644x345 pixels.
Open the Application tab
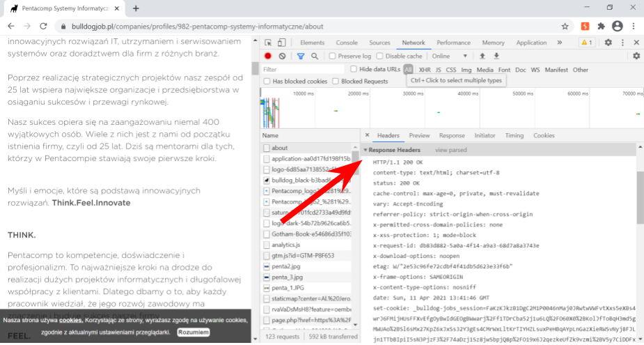click(x=531, y=43)
